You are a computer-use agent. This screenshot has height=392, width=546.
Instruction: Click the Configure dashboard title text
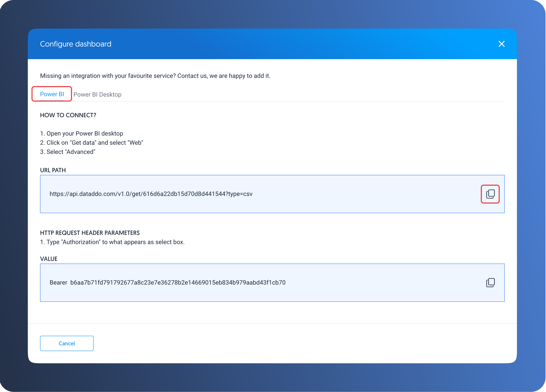click(76, 44)
